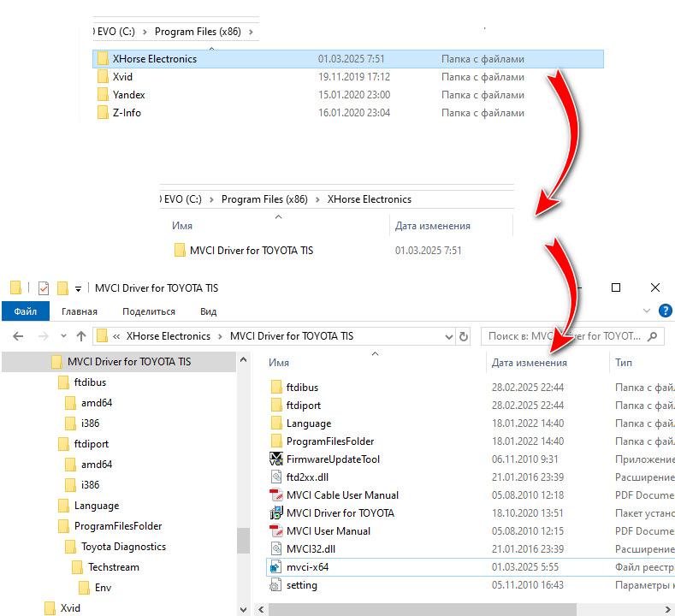
Task: Click the MVCI Driver for TOYOTA installer icon
Action: click(276, 512)
